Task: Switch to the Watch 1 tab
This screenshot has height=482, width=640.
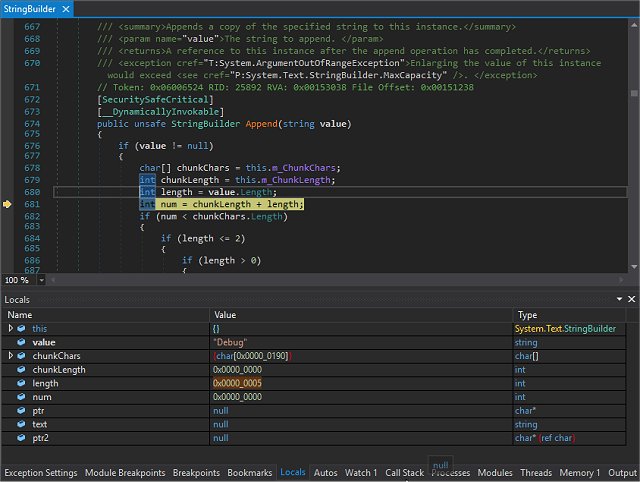Action: pos(360,472)
